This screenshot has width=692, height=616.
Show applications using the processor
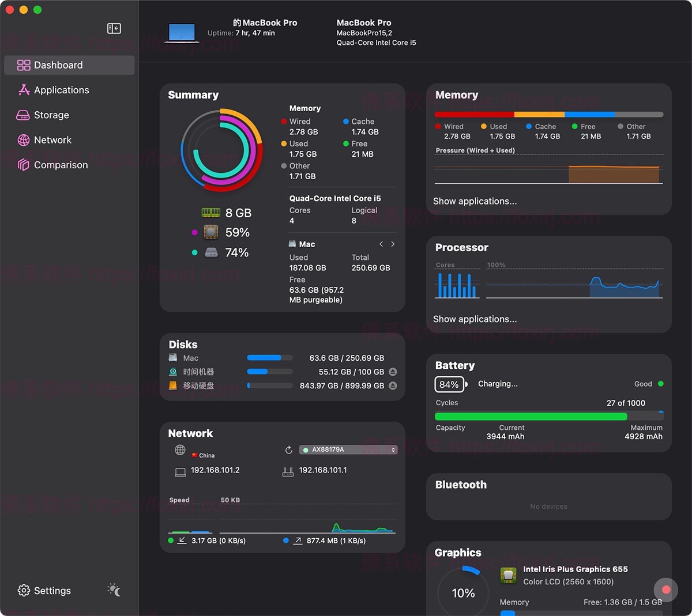[474, 319]
